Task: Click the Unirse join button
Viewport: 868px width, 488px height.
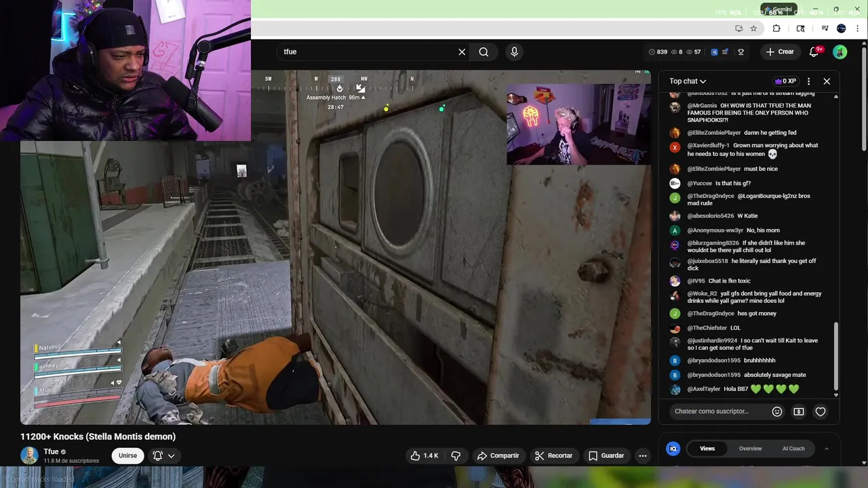Action: 127,455
